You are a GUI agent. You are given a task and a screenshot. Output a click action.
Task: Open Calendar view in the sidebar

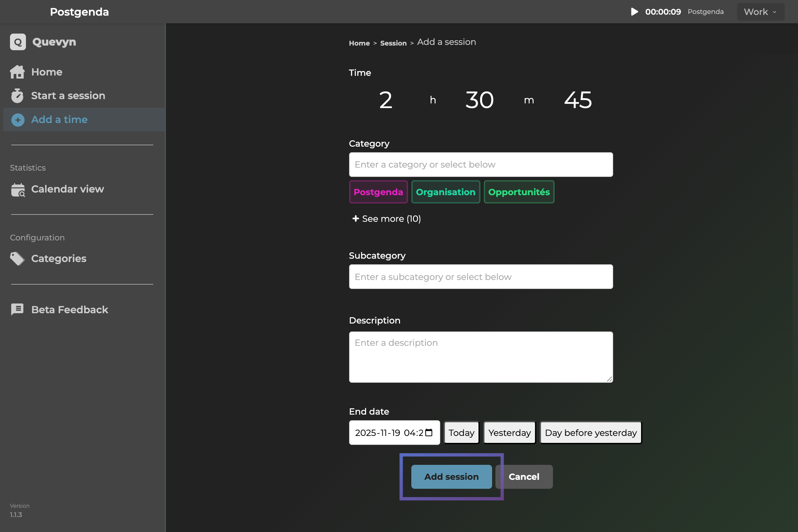pos(84,189)
